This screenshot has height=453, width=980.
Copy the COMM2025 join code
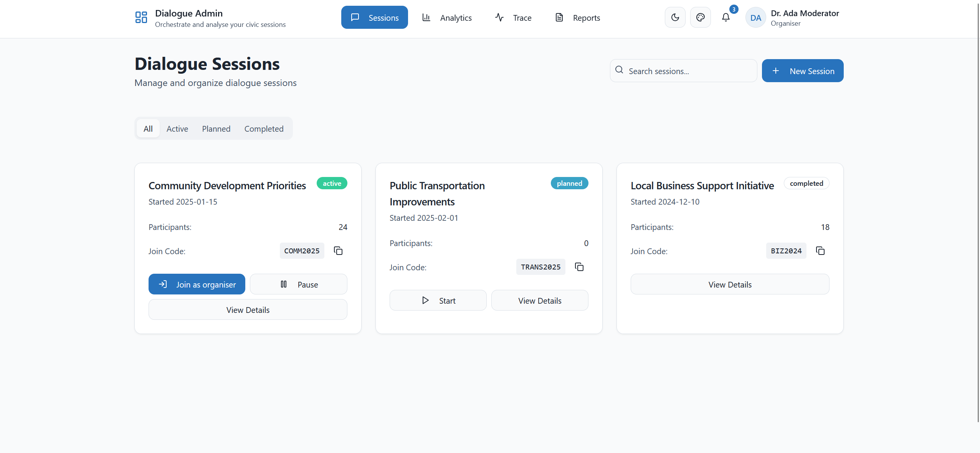(x=338, y=251)
